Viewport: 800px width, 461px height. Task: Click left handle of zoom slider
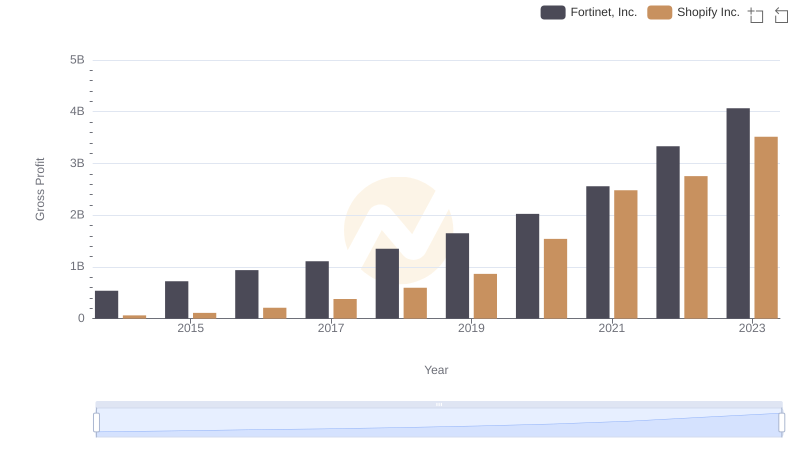[x=96, y=423]
